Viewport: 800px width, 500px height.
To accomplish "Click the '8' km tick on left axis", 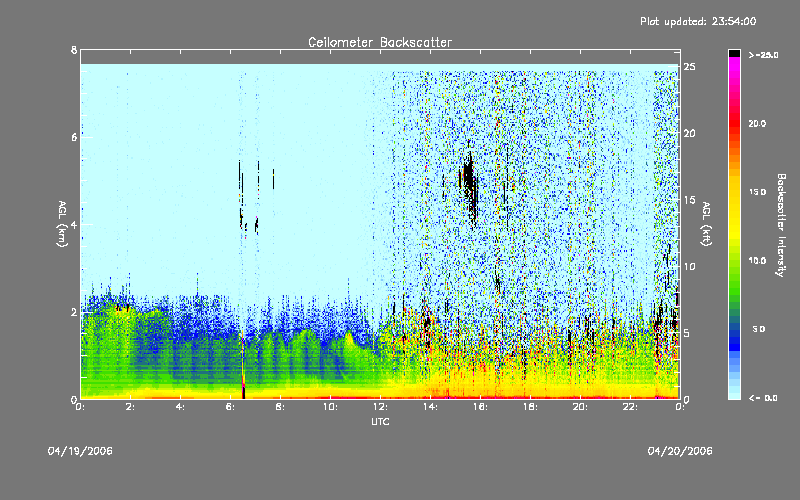I will 74,50.
